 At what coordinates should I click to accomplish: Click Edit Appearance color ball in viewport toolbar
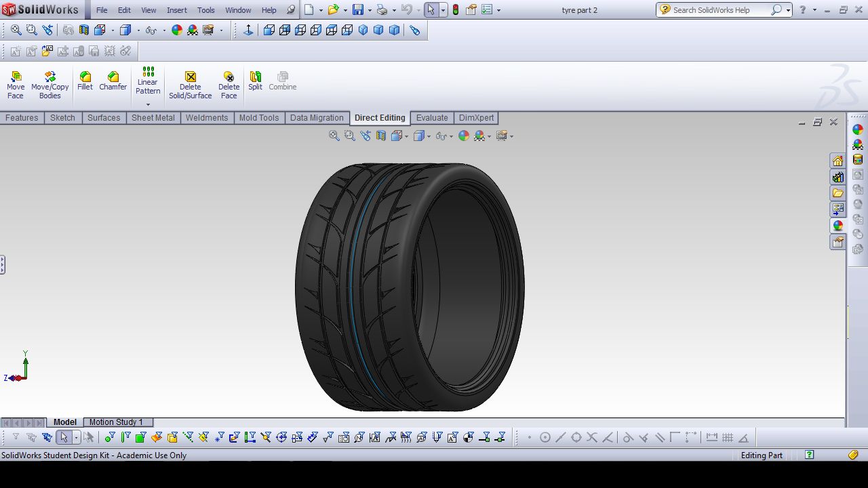pos(464,136)
